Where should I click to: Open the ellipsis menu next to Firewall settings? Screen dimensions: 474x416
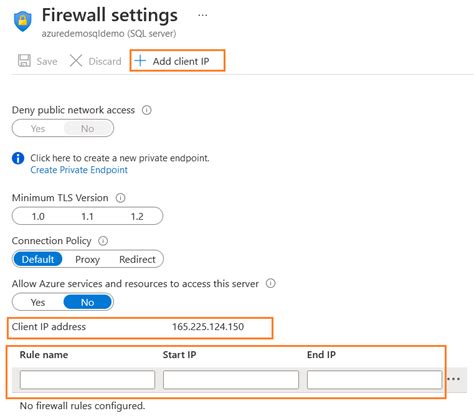point(203,15)
